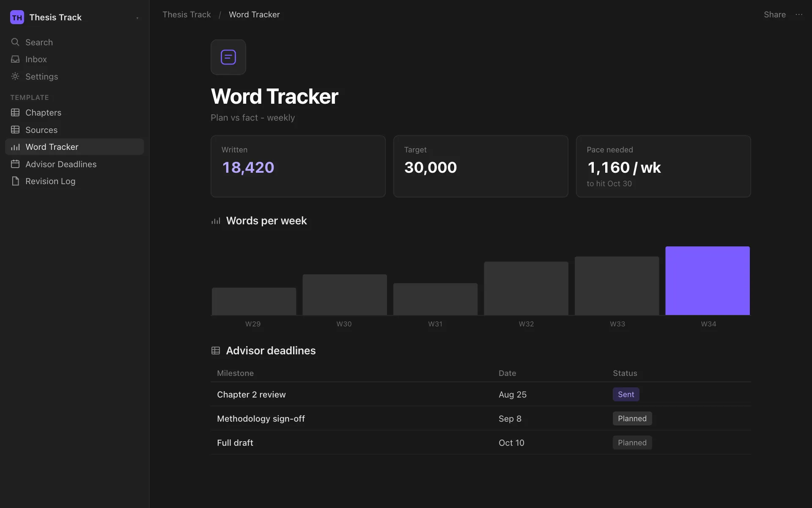812x508 pixels.
Task: Click Planned status for Methodology sign-off
Action: 632,418
